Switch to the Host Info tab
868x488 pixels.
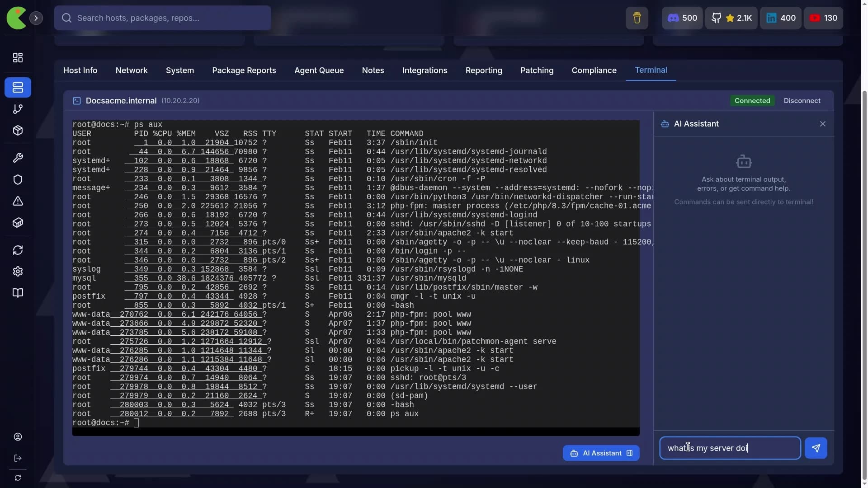[80, 70]
